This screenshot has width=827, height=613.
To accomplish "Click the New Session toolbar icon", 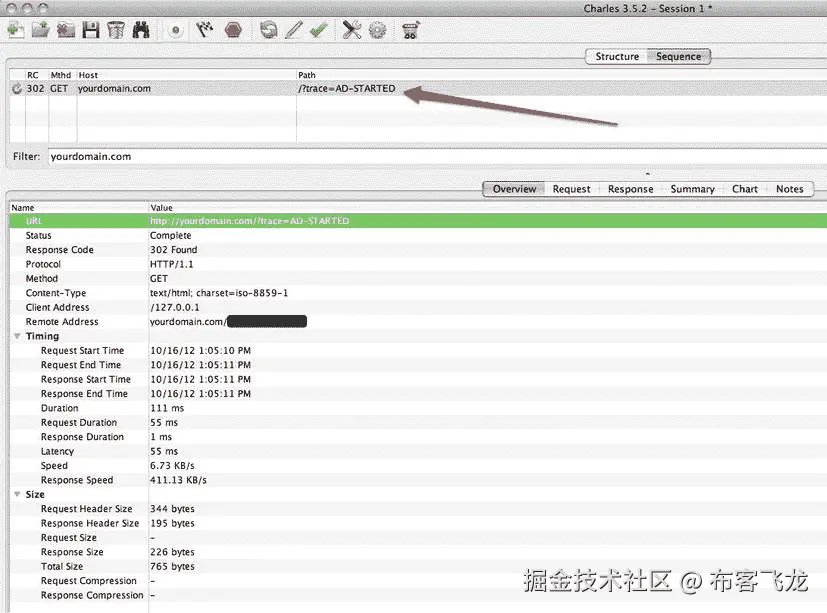I will click(16, 30).
